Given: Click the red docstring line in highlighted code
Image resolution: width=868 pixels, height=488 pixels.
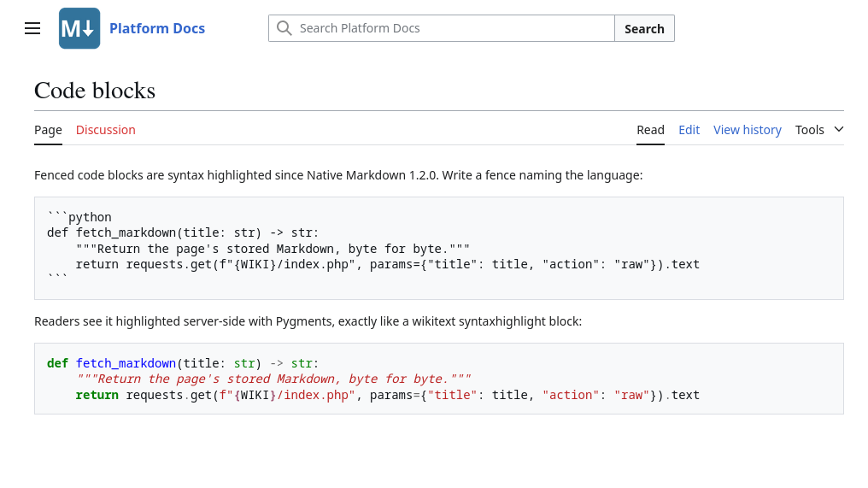Looking at the screenshot, I should pyautogui.click(x=273, y=379).
